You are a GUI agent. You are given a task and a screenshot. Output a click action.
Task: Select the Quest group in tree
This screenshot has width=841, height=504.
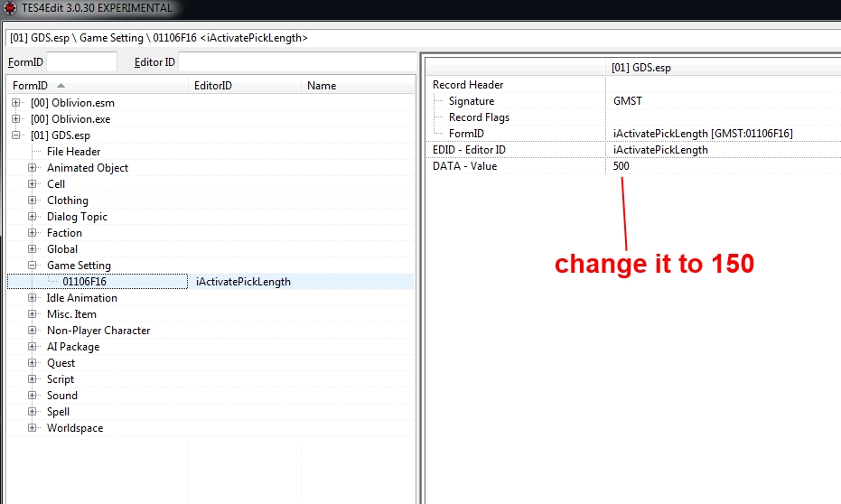(x=61, y=363)
